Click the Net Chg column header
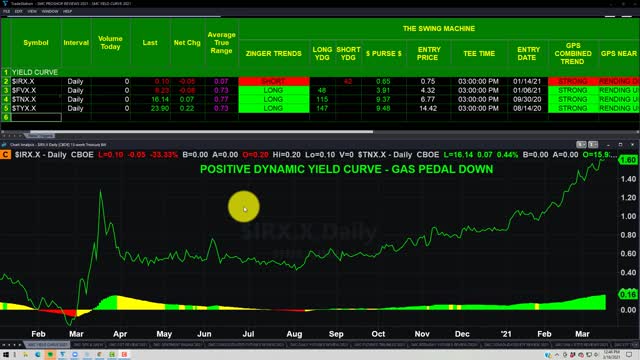The height and width of the screenshot is (360, 640). point(187,43)
